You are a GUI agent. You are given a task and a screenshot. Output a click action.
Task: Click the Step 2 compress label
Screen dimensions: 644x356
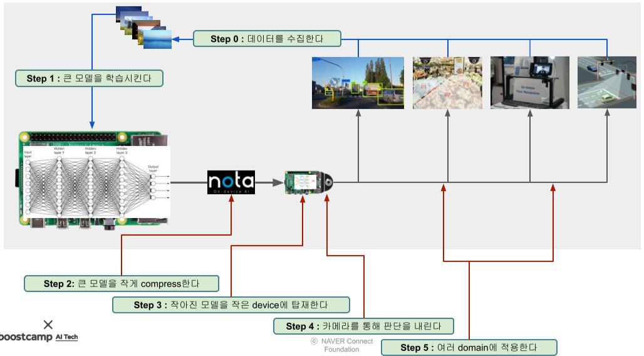tap(122, 284)
